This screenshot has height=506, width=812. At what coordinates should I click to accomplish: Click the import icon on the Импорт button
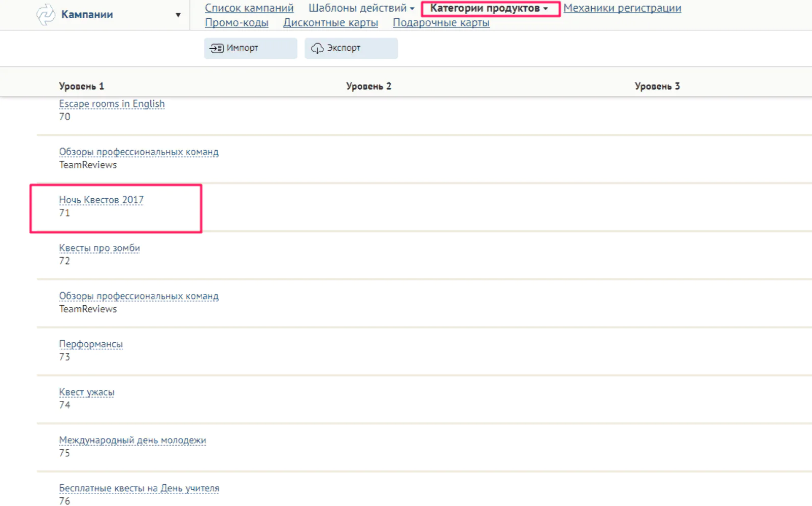pyautogui.click(x=217, y=48)
